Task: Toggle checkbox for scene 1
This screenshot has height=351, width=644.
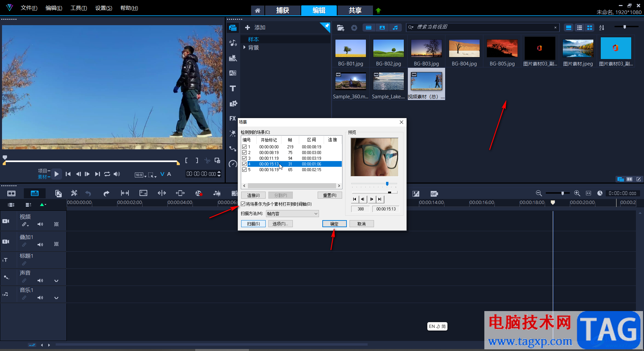Action: (x=244, y=147)
